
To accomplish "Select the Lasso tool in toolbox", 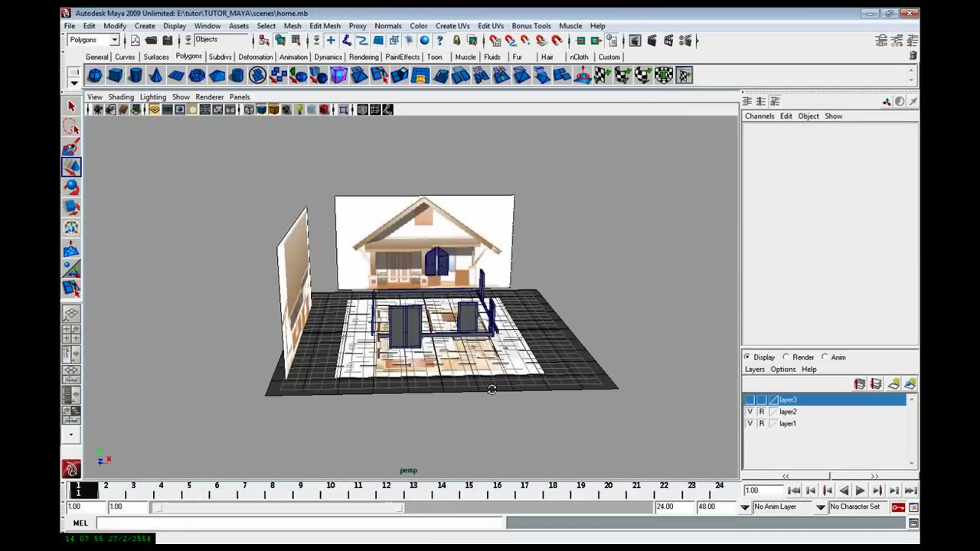I will [71, 127].
